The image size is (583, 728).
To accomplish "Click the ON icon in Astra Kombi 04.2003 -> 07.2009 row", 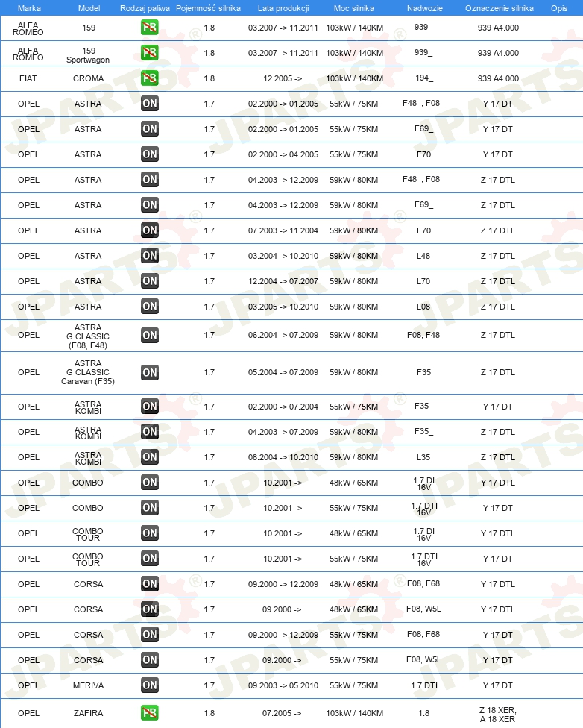I will tap(149, 432).
